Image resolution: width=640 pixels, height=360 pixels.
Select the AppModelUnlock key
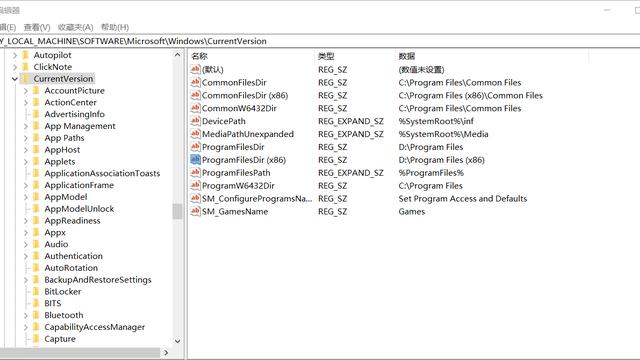(x=79, y=209)
